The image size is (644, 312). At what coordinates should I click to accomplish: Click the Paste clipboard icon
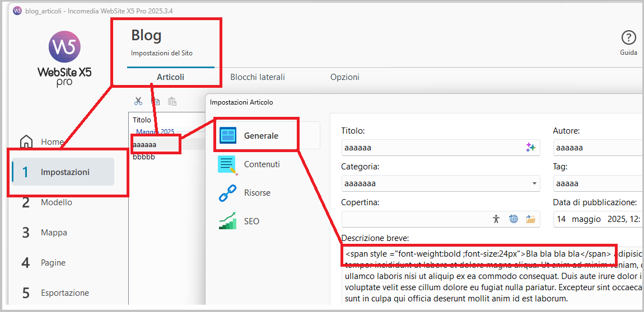(172, 101)
